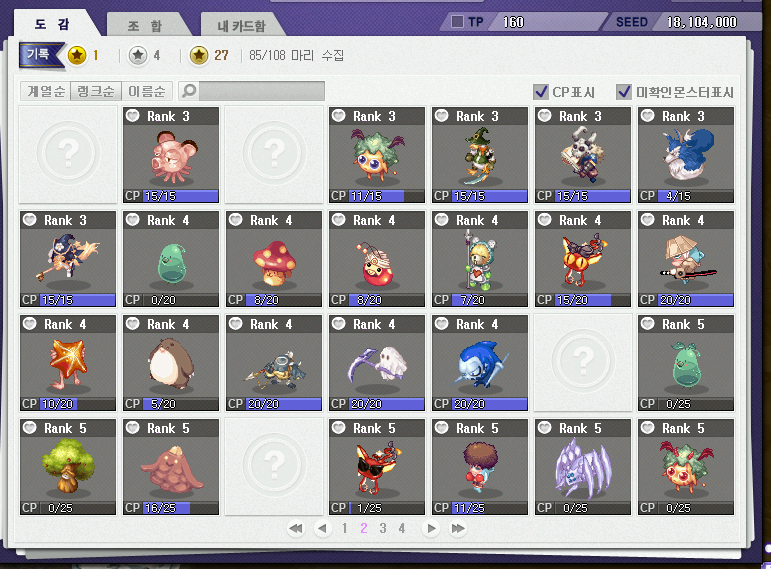Viewport: 771px width, 569px height.
Task: Select the skull-headed knight Rank 3 card
Action: (x=583, y=155)
